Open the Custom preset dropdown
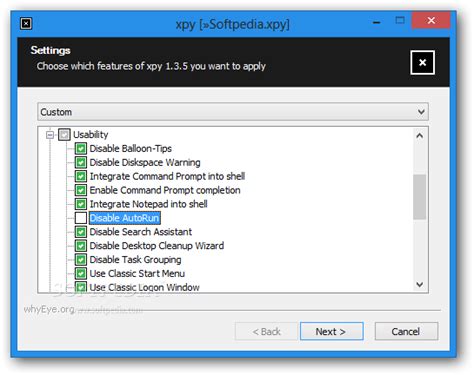 click(x=233, y=112)
